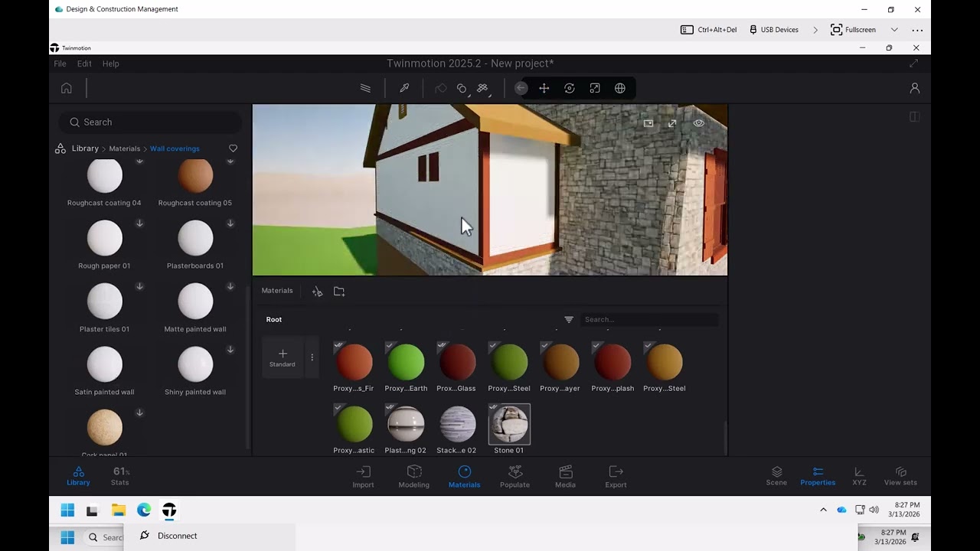This screenshot has height=551, width=980.
Task: Open the XYZ panel tab
Action: [x=859, y=476]
